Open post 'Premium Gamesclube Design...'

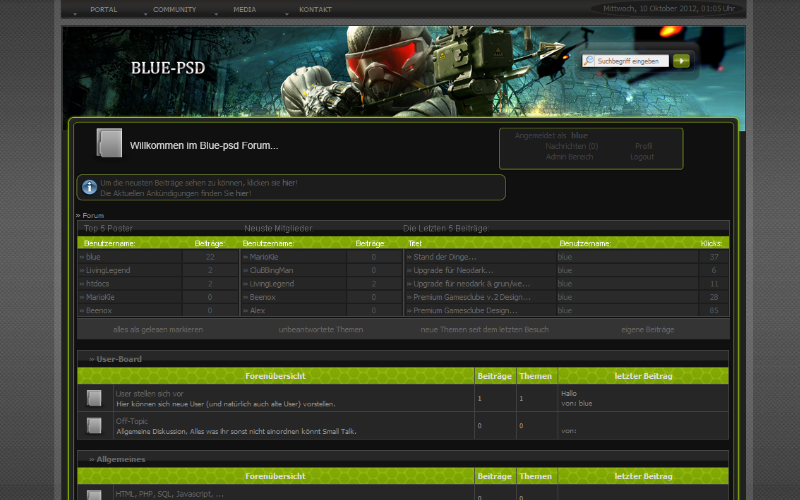(x=465, y=310)
